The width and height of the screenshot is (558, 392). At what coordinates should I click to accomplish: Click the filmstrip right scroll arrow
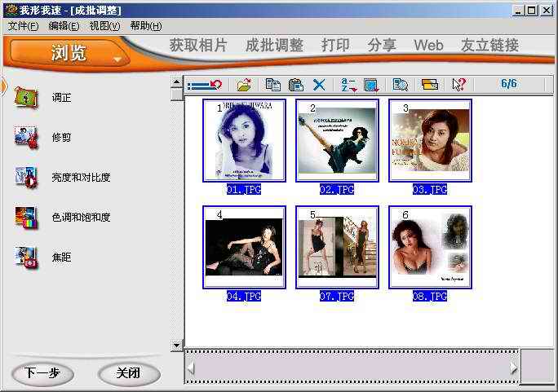tap(513, 368)
